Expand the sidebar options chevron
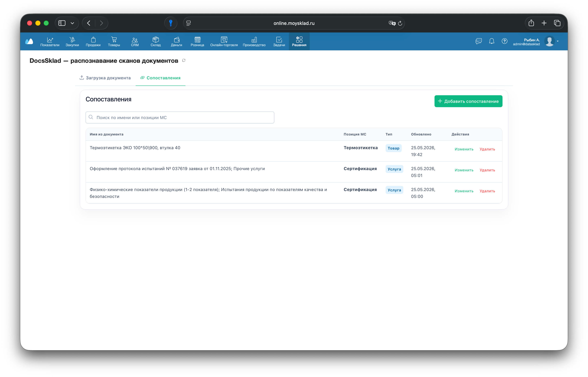The height and width of the screenshot is (377, 588). pyautogui.click(x=72, y=23)
